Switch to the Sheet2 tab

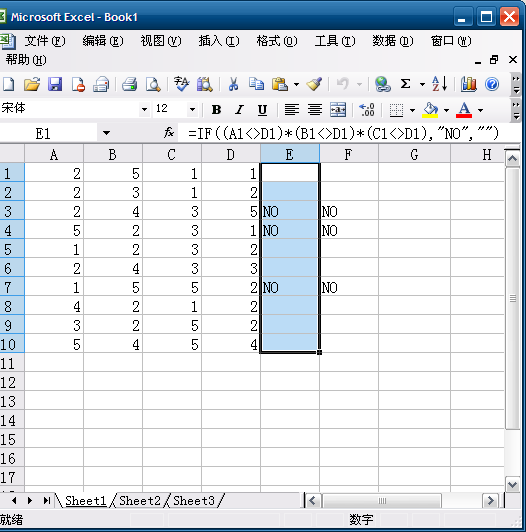139,501
